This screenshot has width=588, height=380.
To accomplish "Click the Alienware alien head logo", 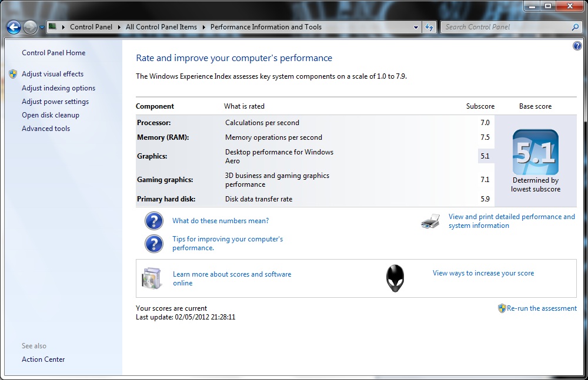I will [x=395, y=278].
